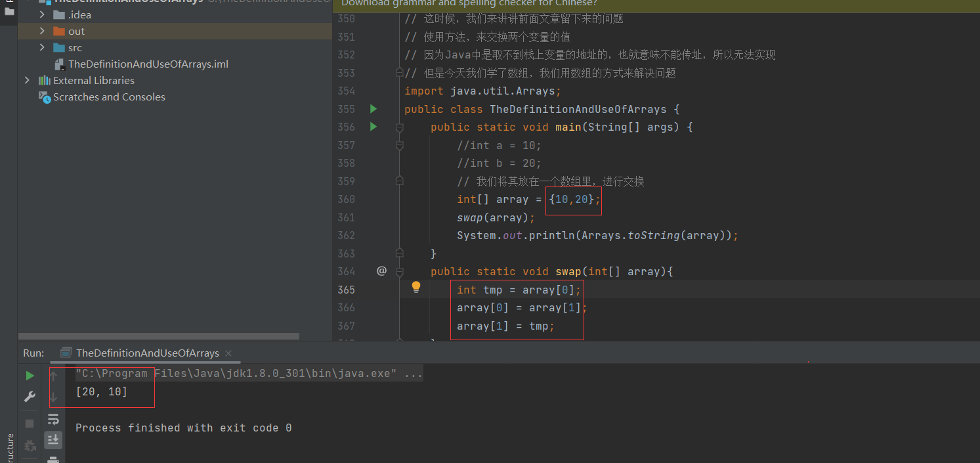Run main method from gutter arrow on line 356
The image size is (980, 463).
point(373,127)
